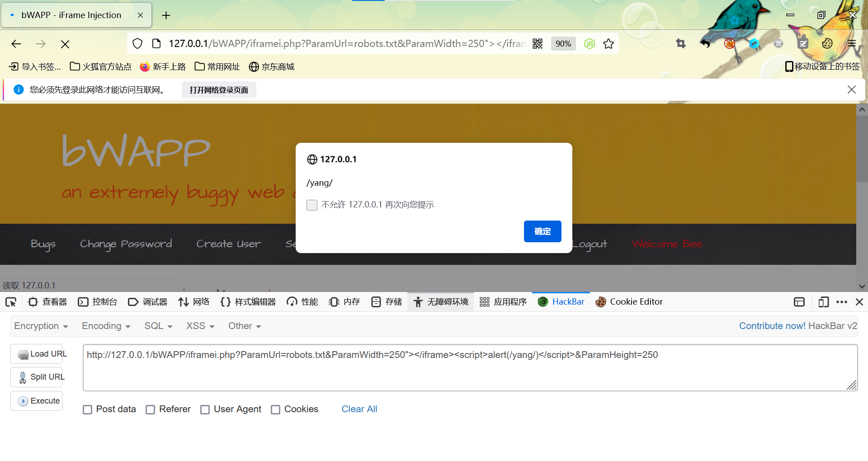868x461 pixels.
Task: Open the 存储 storage tab
Action: tap(387, 302)
